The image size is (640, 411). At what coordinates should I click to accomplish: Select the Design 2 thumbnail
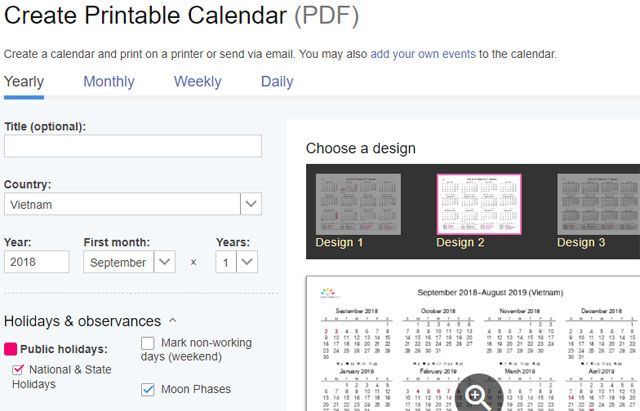click(x=479, y=204)
